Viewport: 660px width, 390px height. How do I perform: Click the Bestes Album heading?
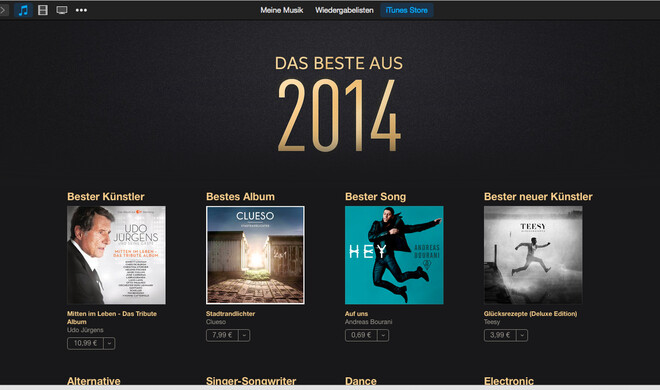point(240,196)
